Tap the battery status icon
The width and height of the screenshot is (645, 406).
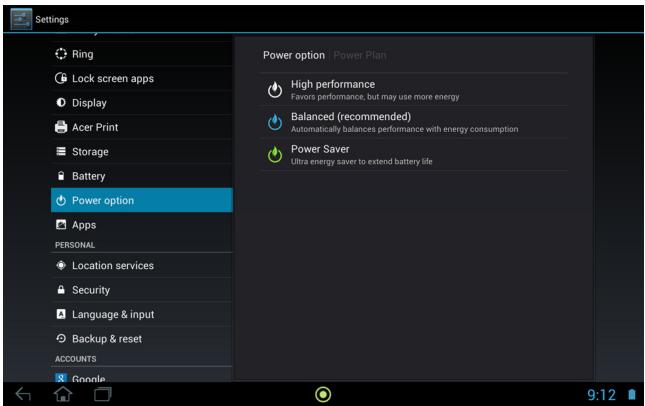click(632, 394)
